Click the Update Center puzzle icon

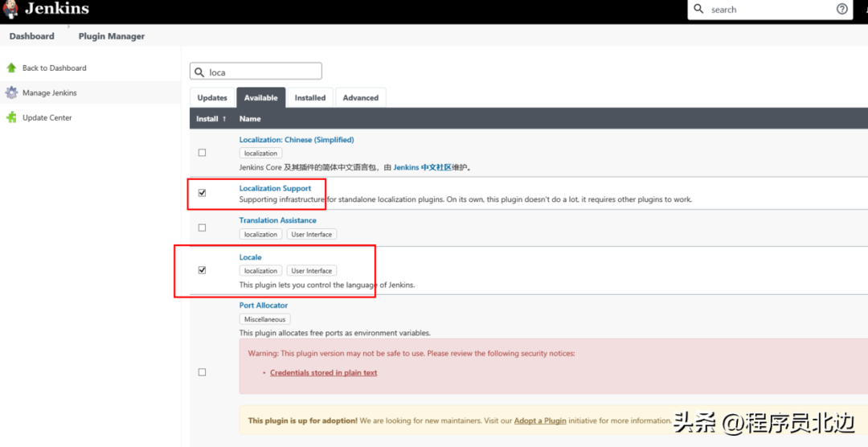click(11, 117)
